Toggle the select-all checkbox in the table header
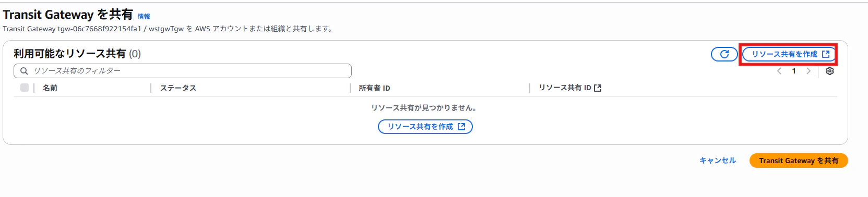Viewport: 868px width, 197px height. pos(25,88)
